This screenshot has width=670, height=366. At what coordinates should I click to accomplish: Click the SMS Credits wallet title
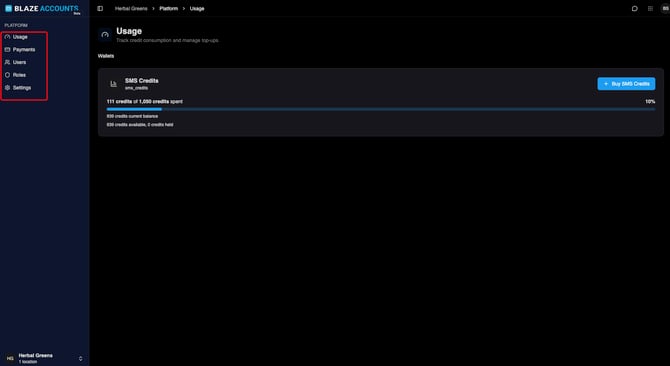pyautogui.click(x=141, y=81)
